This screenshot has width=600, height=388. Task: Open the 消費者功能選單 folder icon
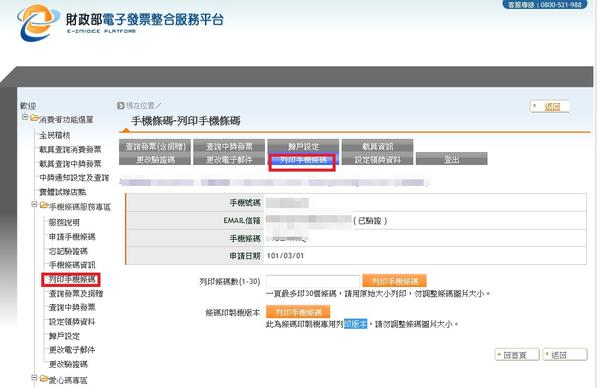tap(34, 118)
